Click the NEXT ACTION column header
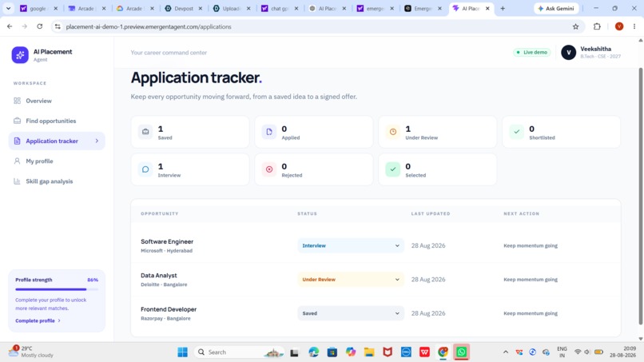This screenshot has width=644, height=362. pos(521,213)
